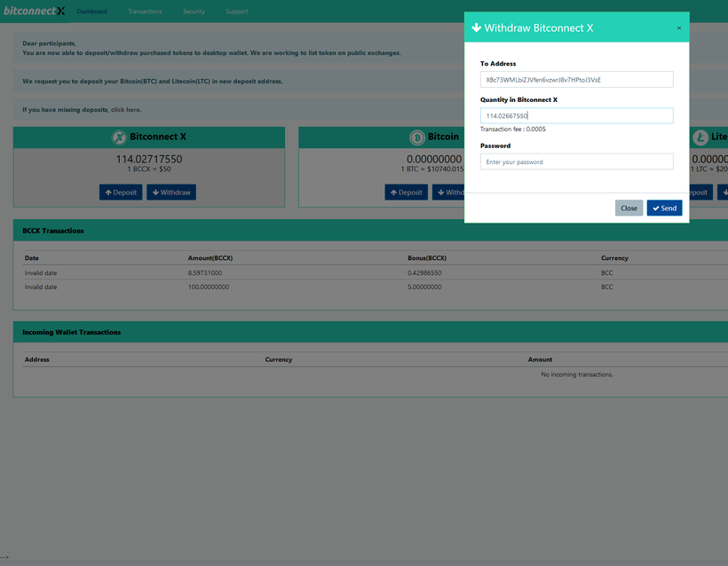The image size is (728, 566).
Task: Click the Bitcoin coin icon
Action: (417, 138)
